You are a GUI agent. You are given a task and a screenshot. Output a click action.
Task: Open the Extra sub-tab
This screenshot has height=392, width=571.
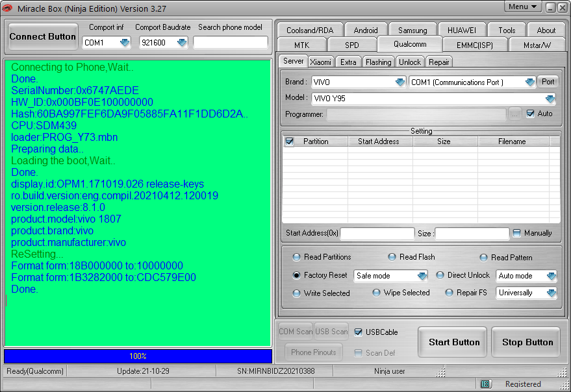click(x=348, y=62)
